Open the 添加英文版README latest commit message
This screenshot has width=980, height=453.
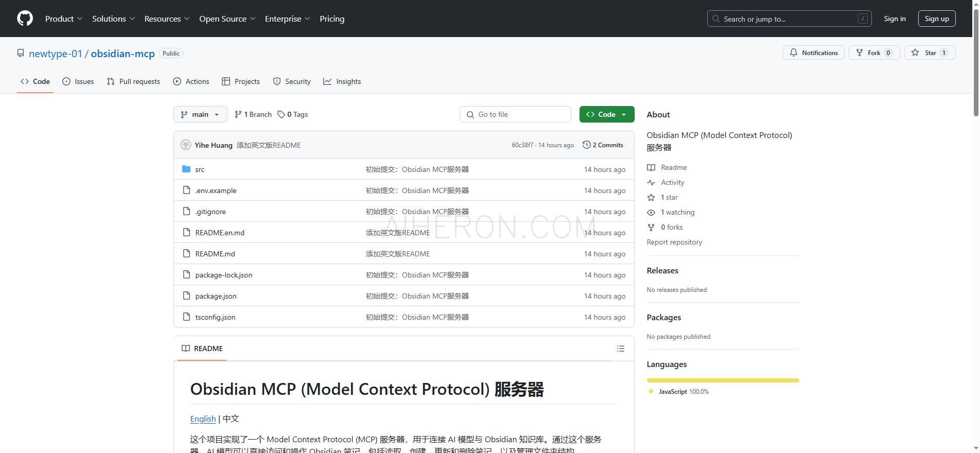pos(269,145)
